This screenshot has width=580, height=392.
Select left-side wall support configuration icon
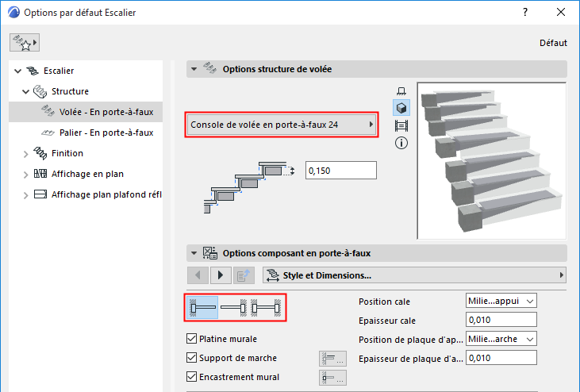coord(203,307)
